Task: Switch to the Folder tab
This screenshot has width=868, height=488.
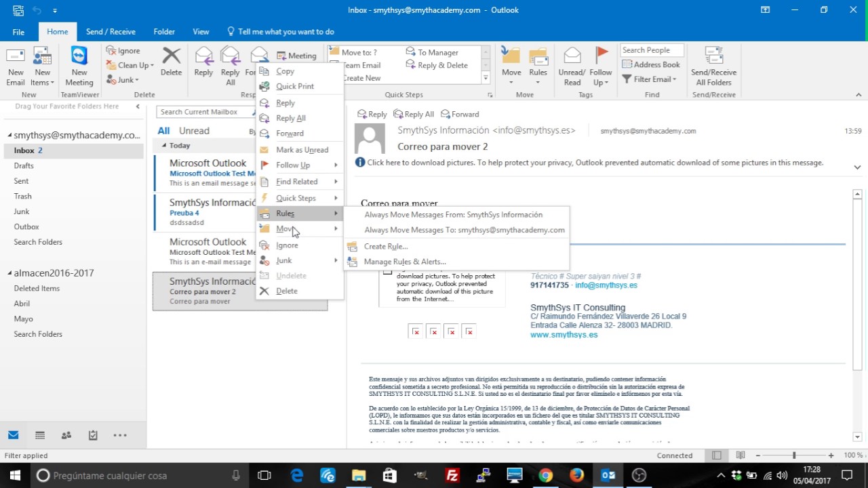Action: pyautogui.click(x=164, y=32)
